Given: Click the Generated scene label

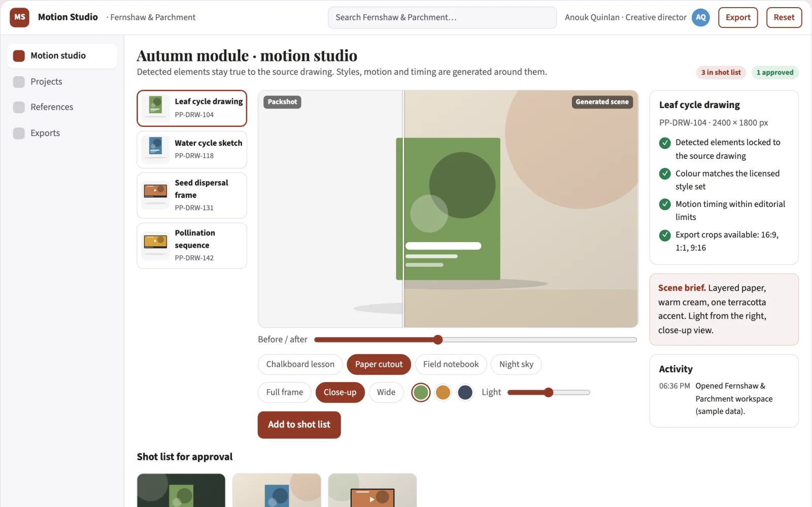Looking at the screenshot, I should 602,102.
